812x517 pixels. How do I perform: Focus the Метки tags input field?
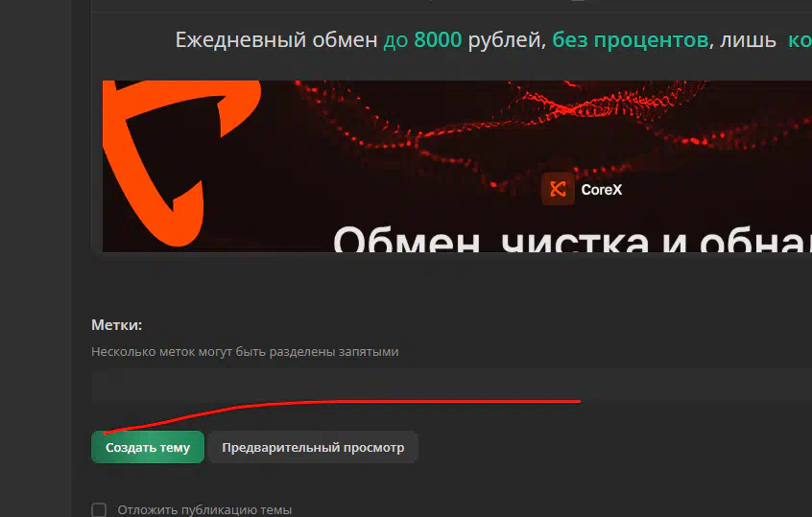point(451,385)
